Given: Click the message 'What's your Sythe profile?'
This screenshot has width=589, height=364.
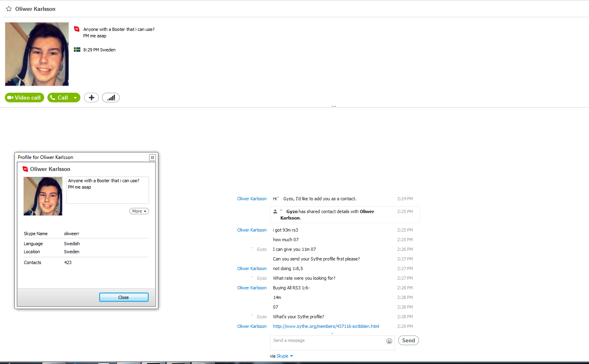Looking at the screenshot, I should [x=299, y=317].
